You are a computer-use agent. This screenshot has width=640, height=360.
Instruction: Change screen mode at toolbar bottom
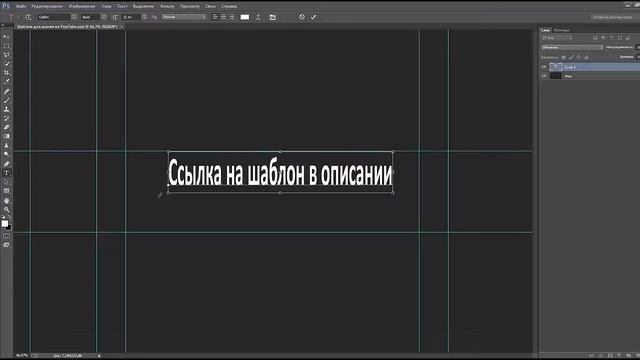click(6, 245)
